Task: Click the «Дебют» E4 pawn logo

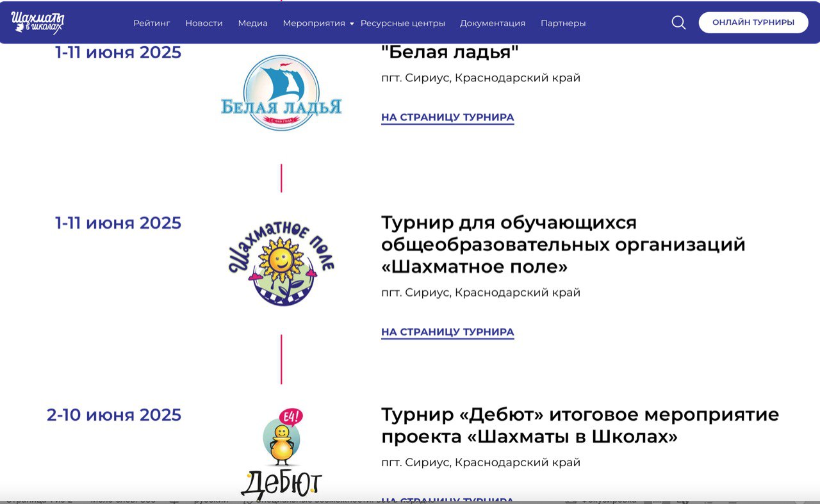Action: click(281, 453)
